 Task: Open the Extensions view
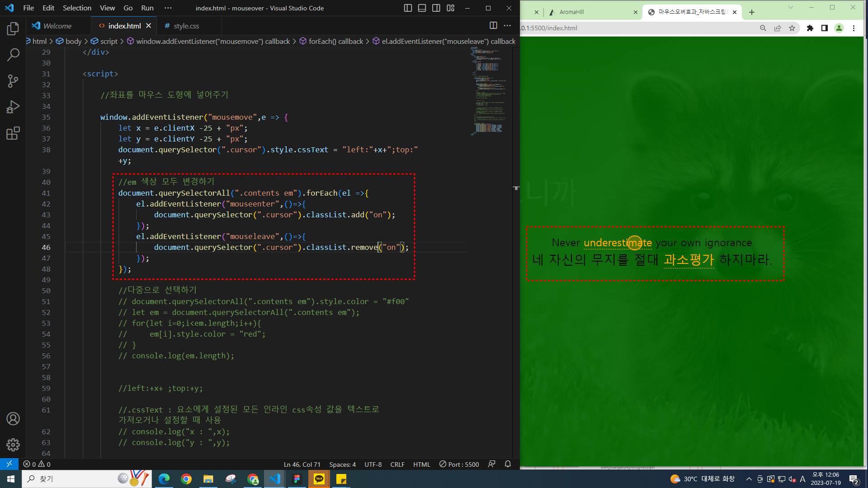pyautogui.click(x=13, y=133)
